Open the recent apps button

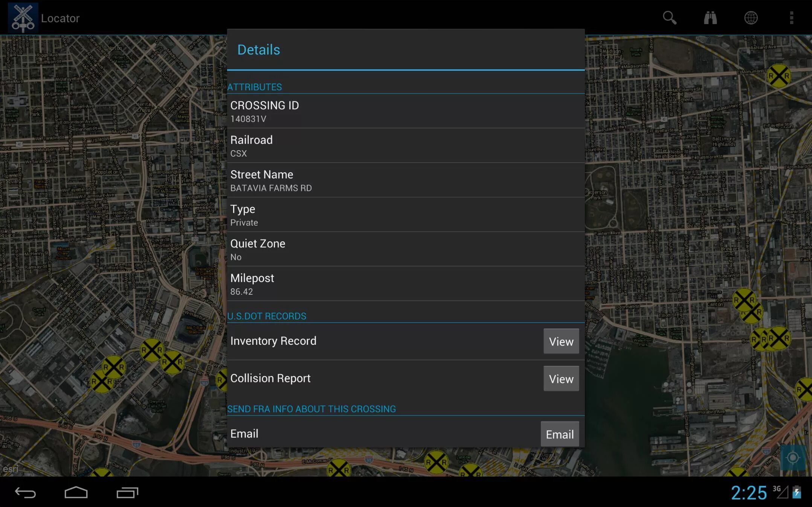click(127, 493)
